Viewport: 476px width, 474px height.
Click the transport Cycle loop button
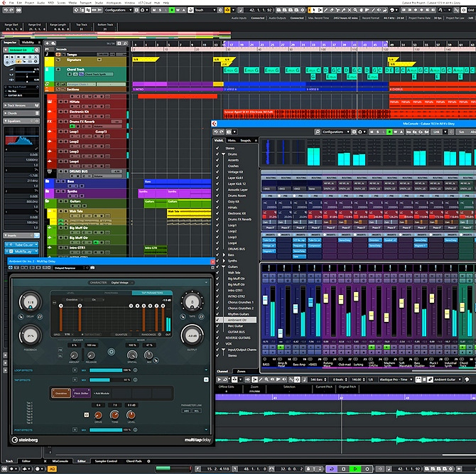[332, 469]
